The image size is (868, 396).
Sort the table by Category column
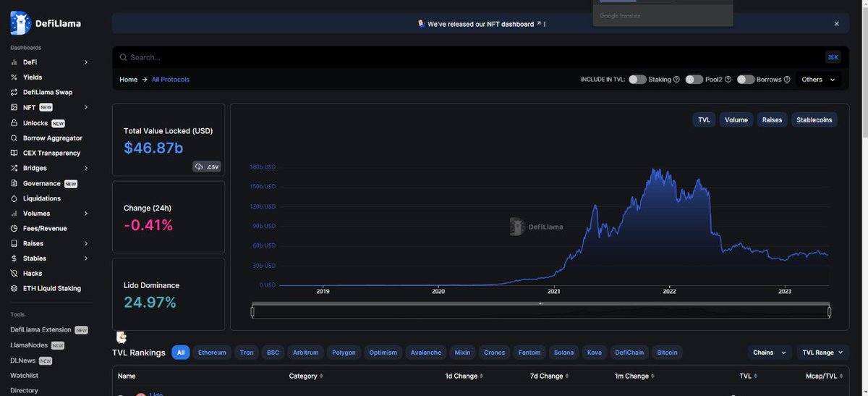[x=306, y=376]
